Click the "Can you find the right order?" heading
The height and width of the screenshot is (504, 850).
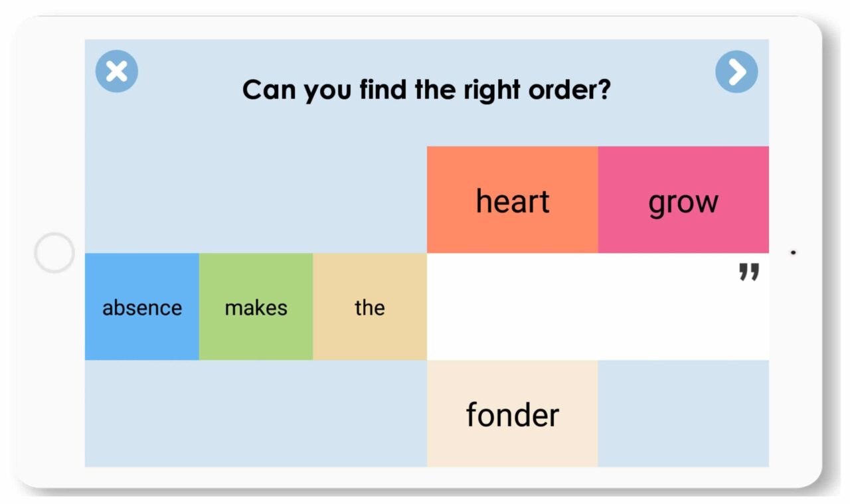[x=426, y=90]
